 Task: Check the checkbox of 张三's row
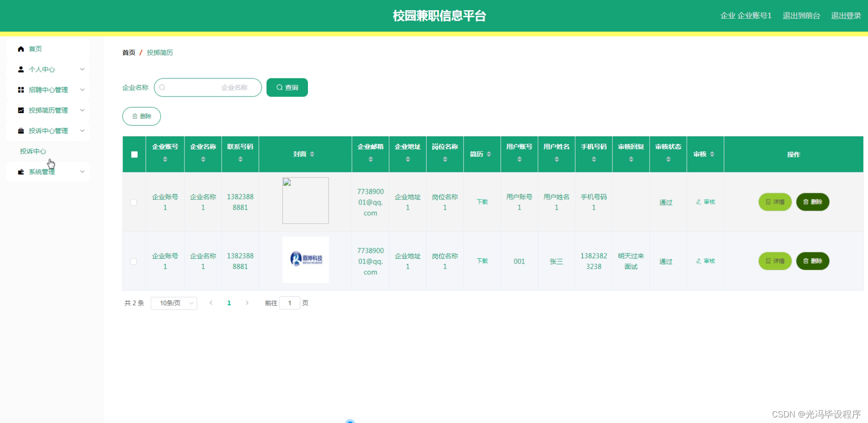pyautogui.click(x=134, y=261)
